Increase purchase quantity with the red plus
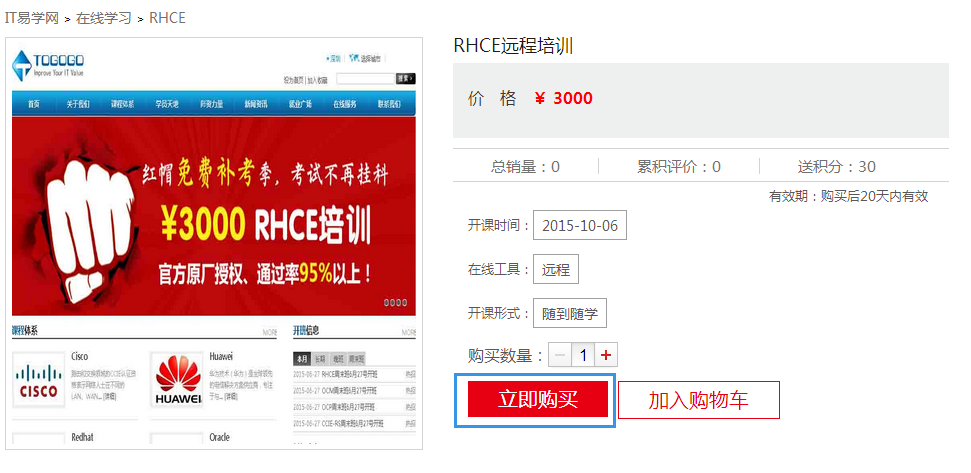The width and height of the screenshot is (971, 473). [606, 355]
